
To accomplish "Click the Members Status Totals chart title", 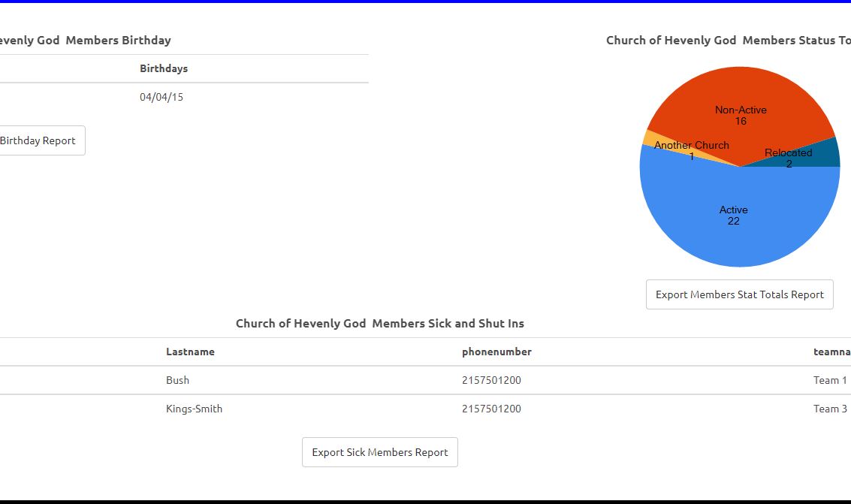I will [x=728, y=41].
